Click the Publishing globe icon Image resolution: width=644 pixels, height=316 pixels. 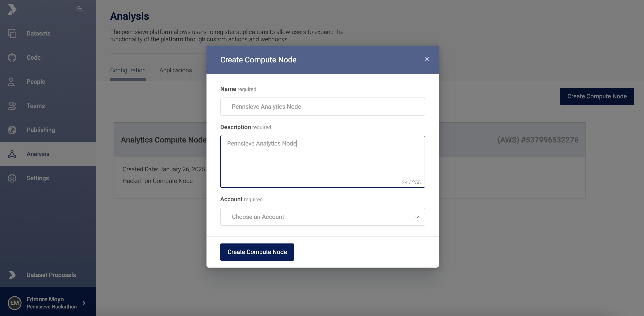(12, 130)
